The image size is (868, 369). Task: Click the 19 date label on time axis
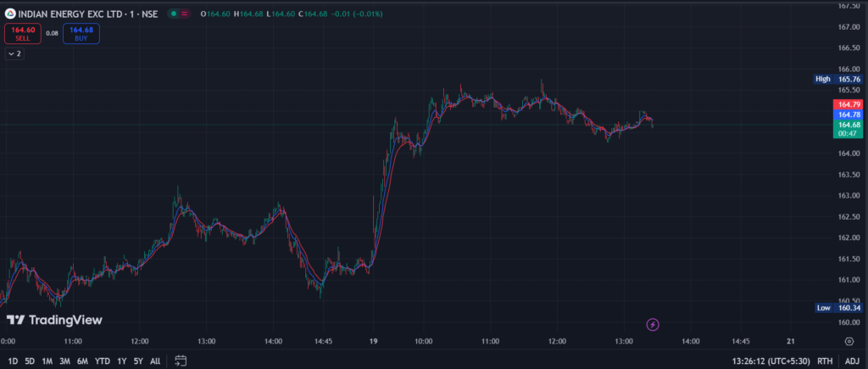374,341
